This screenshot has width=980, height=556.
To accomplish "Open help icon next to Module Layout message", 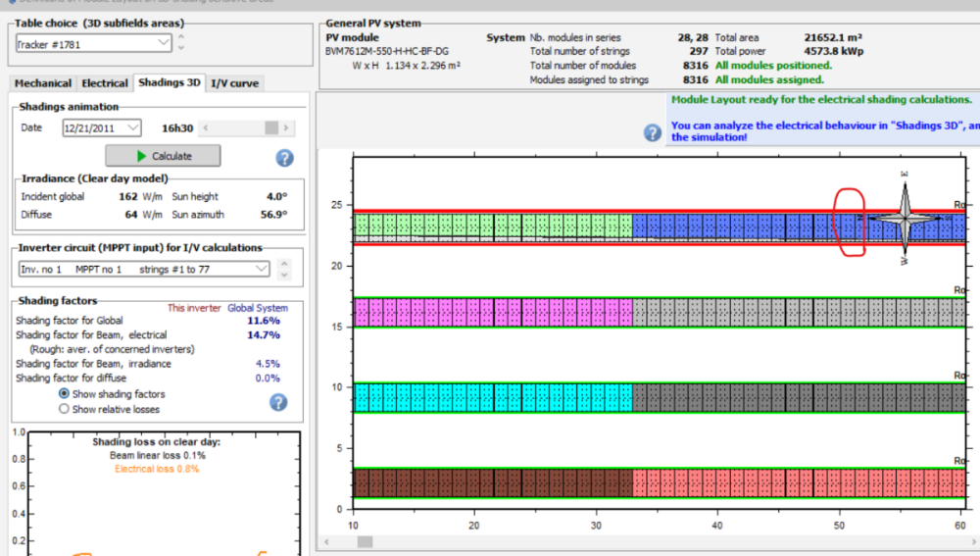I will (653, 133).
